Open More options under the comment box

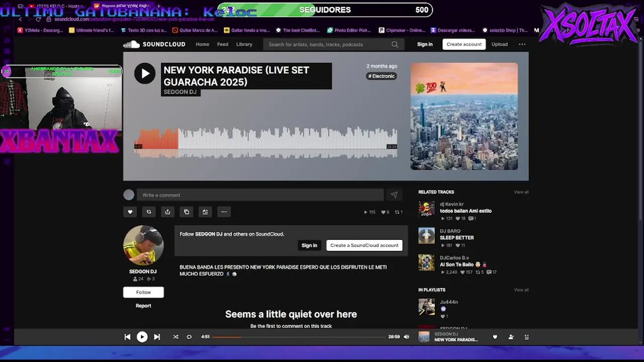224,212
